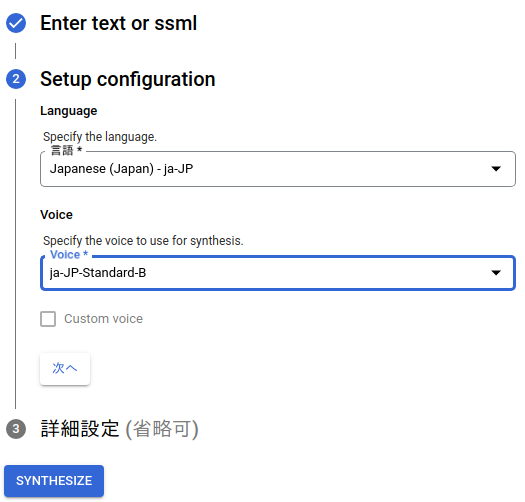Open voice dropdown via arrow icon
Image resolution: width=525 pixels, height=502 pixels.
click(x=496, y=273)
